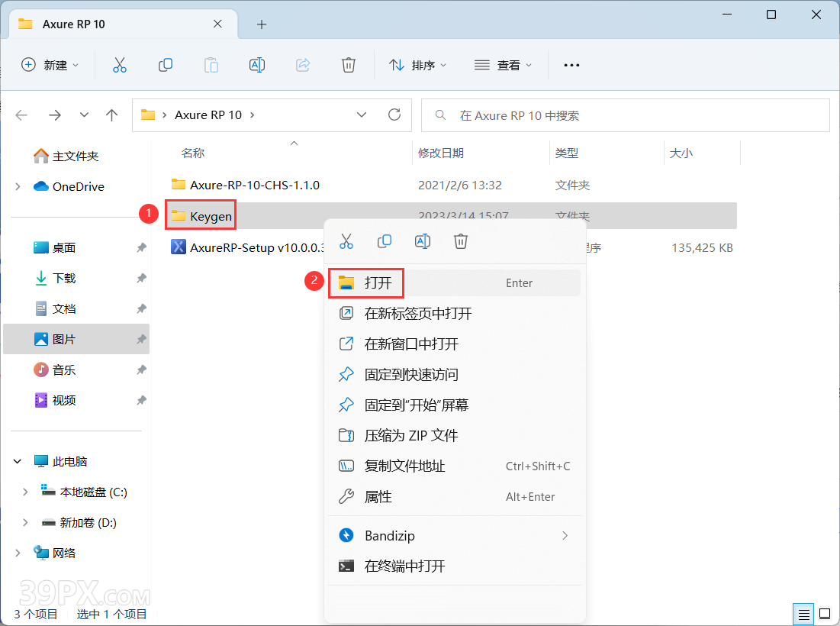The width and height of the screenshot is (840, 626).
Task: Open 新加卷 (D:) in the sidebar
Action: 79,523
